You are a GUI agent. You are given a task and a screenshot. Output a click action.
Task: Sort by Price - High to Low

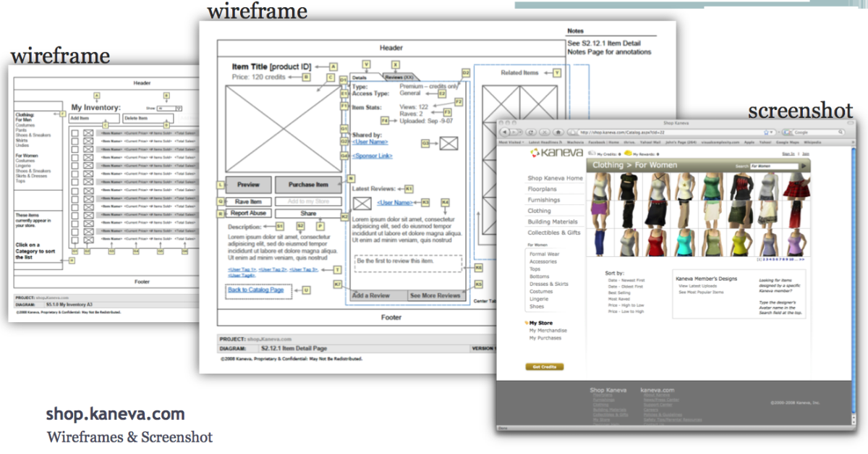click(626, 305)
